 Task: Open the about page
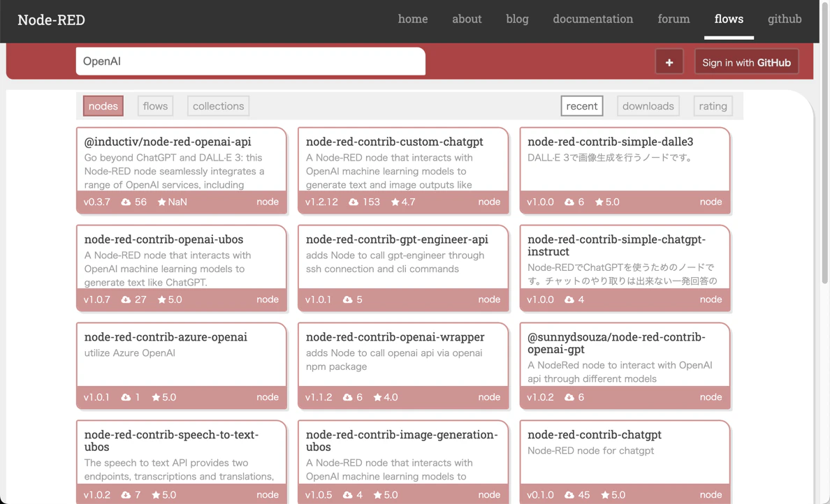click(x=467, y=19)
